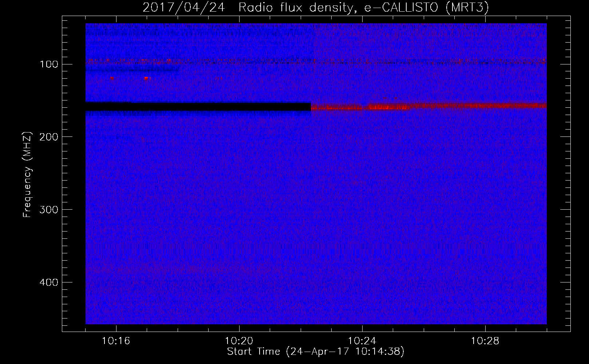
Task: Click the "10:28" time tick label
Action: pyautogui.click(x=485, y=341)
